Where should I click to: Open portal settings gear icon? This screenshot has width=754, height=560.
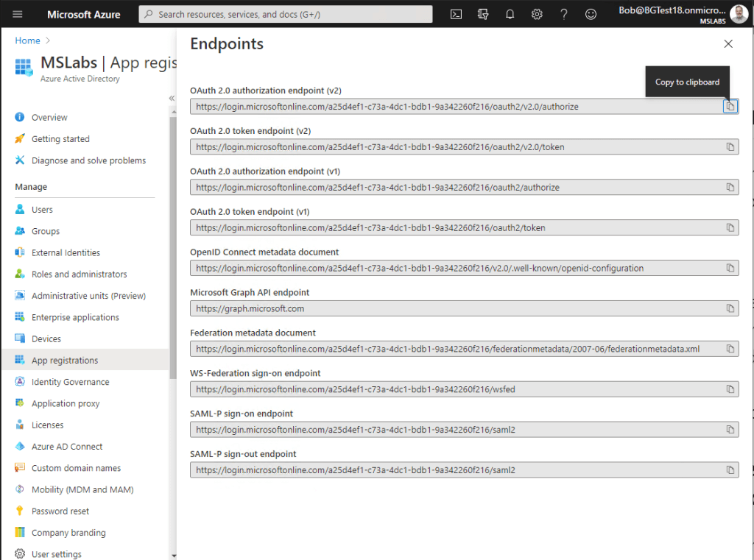538,14
